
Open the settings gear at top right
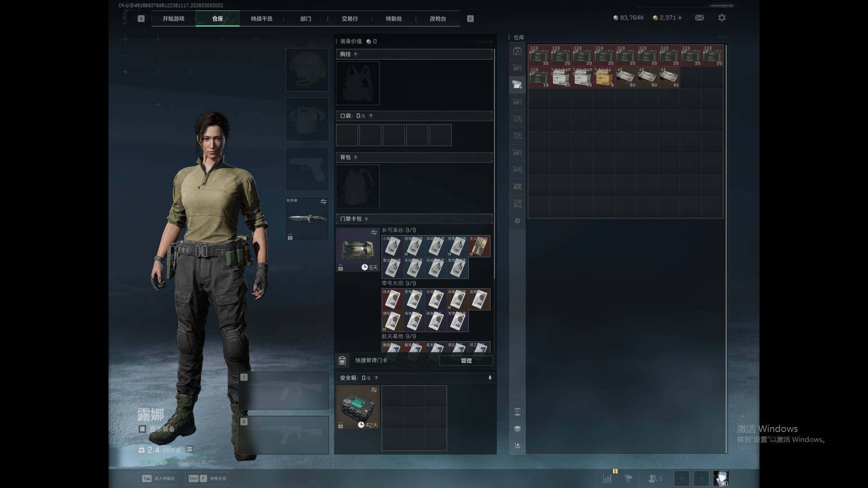coord(722,18)
